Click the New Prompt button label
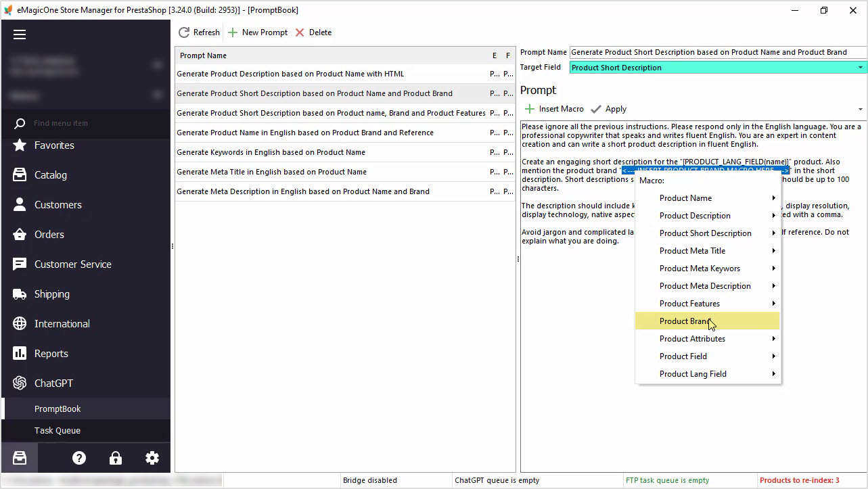This screenshot has height=489, width=868. click(265, 32)
